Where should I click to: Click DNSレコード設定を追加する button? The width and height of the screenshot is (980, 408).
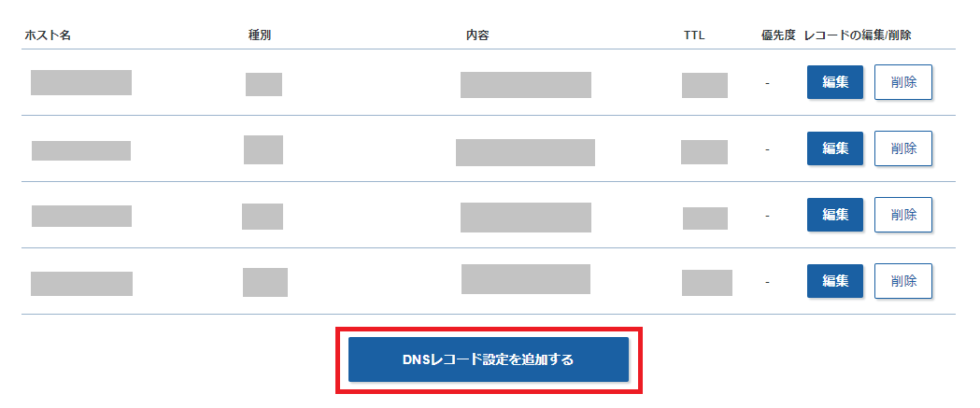click(x=489, y=360)
